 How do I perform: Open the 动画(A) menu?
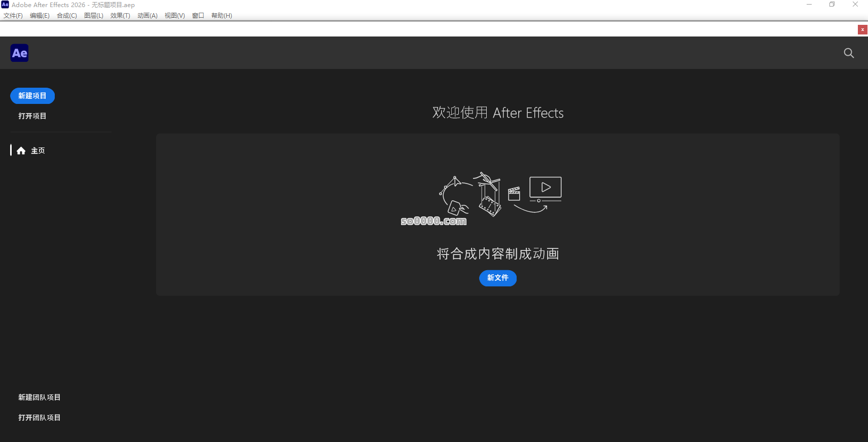coord(147,16)
